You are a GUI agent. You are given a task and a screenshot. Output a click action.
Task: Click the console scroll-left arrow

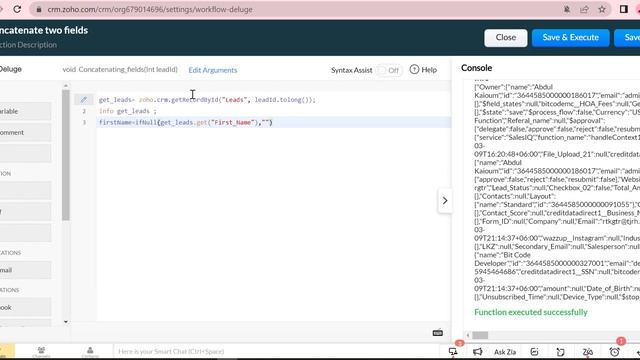pos(468,335)
